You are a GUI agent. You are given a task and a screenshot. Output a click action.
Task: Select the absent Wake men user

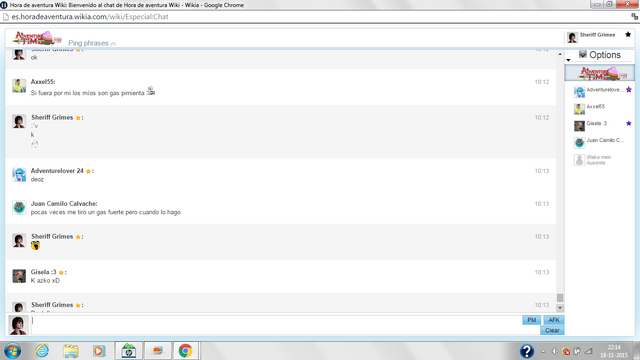[598, 160]
